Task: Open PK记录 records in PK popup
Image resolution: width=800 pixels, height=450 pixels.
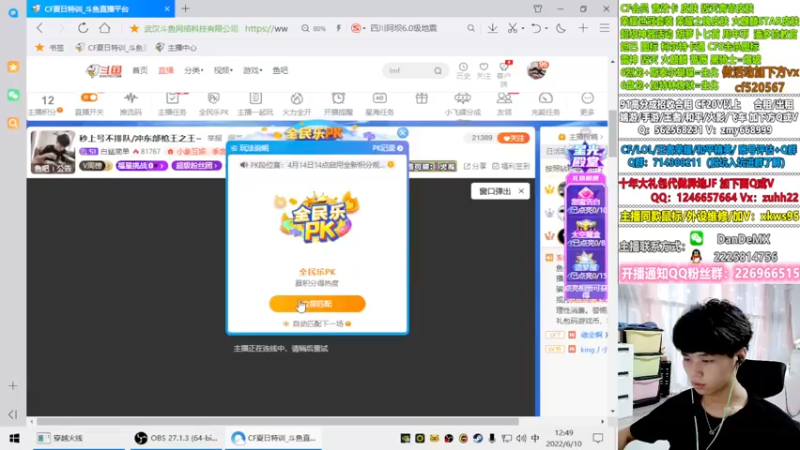Action: 388,148
